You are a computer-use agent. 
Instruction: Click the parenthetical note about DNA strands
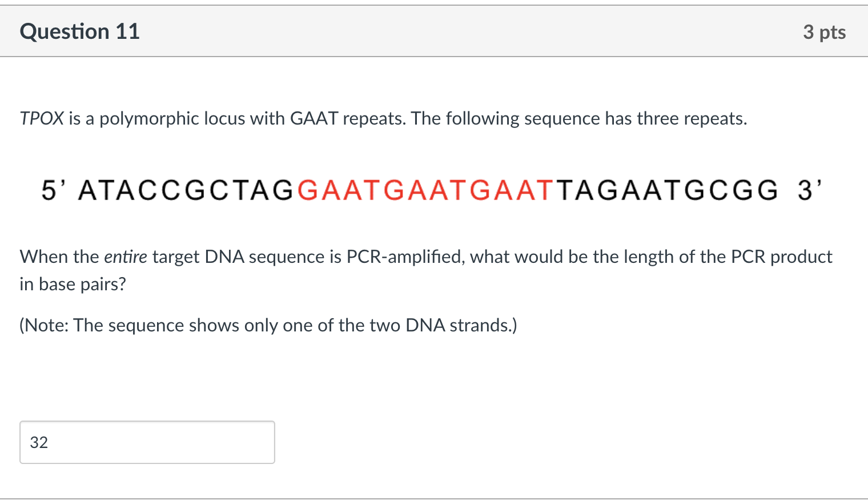268,325
